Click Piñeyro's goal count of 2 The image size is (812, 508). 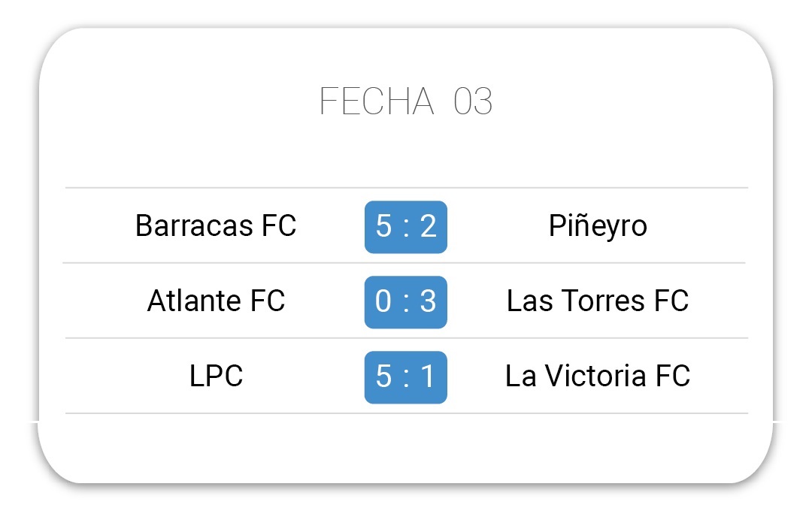click(429, 226)
